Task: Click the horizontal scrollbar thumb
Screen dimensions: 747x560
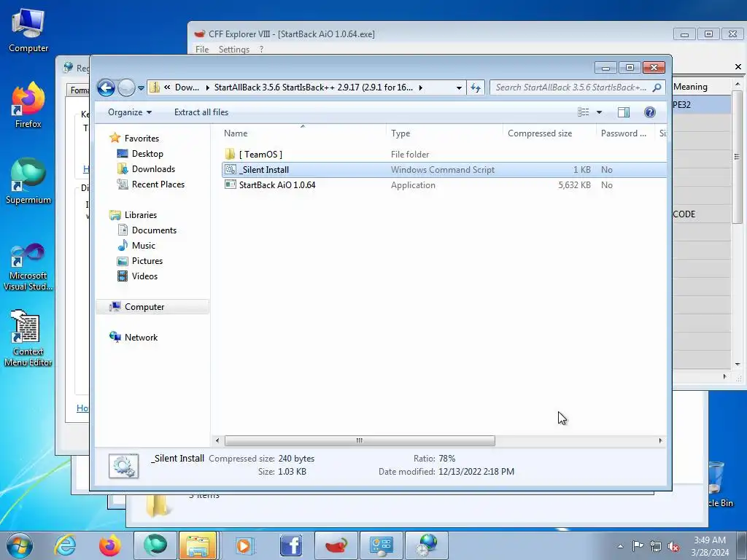Action: (x=360, y=440)
